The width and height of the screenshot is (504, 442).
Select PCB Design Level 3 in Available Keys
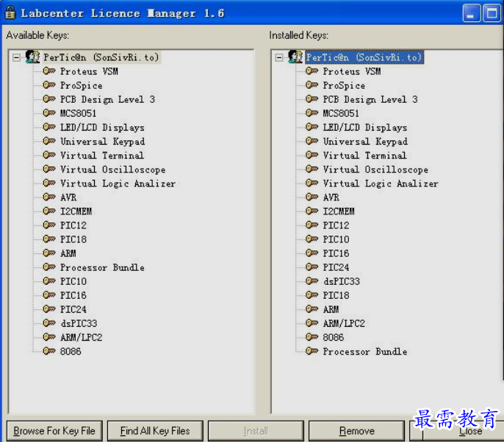(107, 99)
